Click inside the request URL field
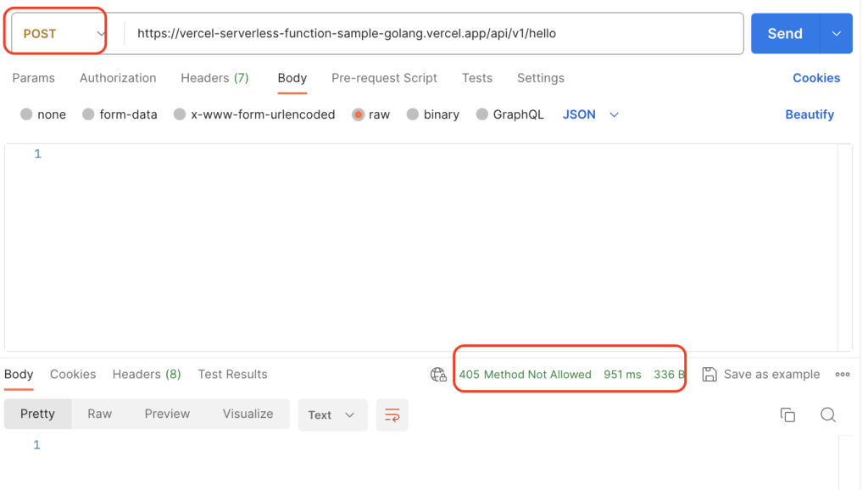 (424, 34)
